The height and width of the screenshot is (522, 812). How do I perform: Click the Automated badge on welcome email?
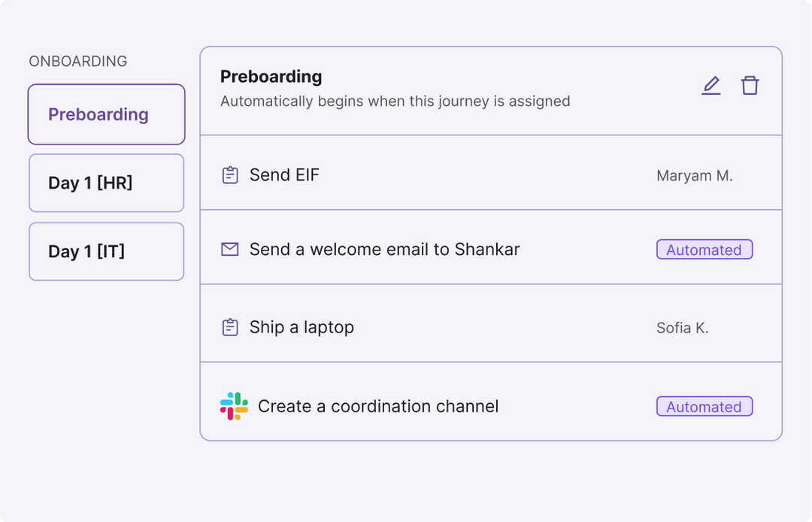(704, 250)
